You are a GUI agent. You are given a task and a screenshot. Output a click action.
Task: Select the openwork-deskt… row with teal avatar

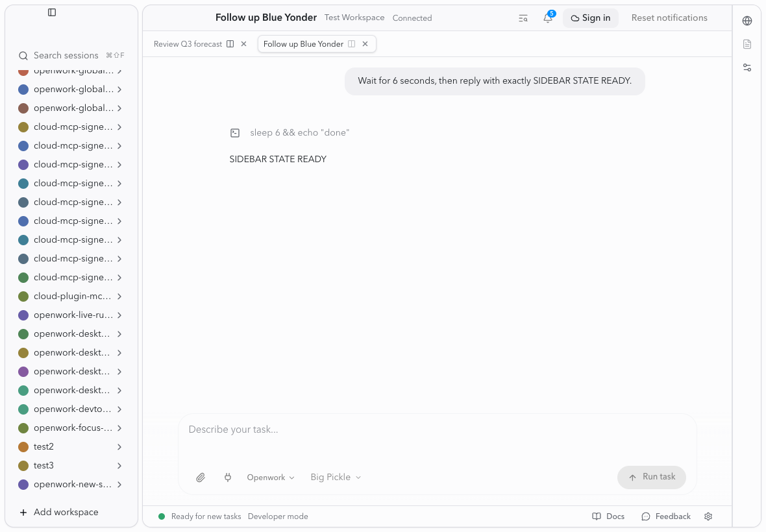[70, 391]
